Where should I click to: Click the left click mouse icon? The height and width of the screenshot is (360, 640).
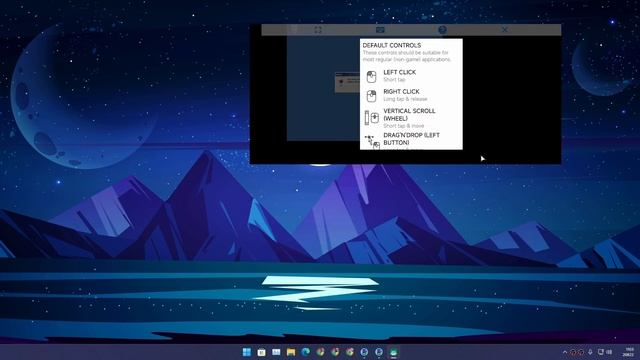[371, 76]
